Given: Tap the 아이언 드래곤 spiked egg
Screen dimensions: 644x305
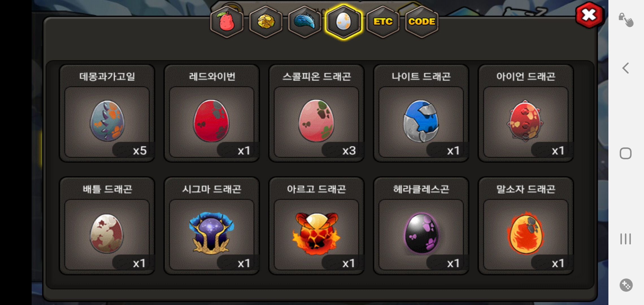Looking at the screenshot, I should click(x=526, y=113).
